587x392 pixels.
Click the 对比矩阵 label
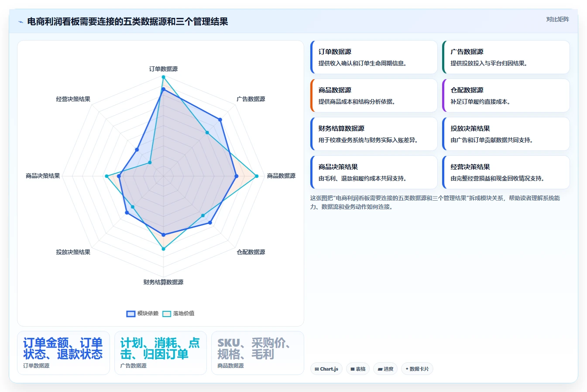[x=557, y=19]
